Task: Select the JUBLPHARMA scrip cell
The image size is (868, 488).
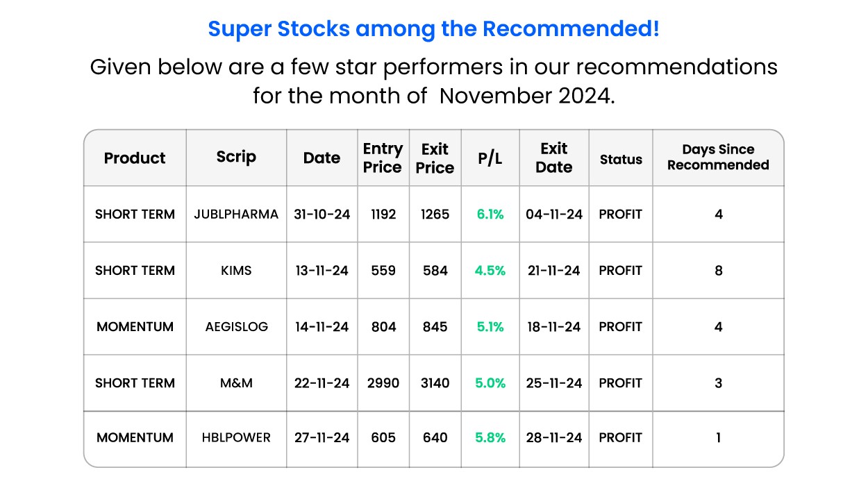Action: (x=236, y=214)
